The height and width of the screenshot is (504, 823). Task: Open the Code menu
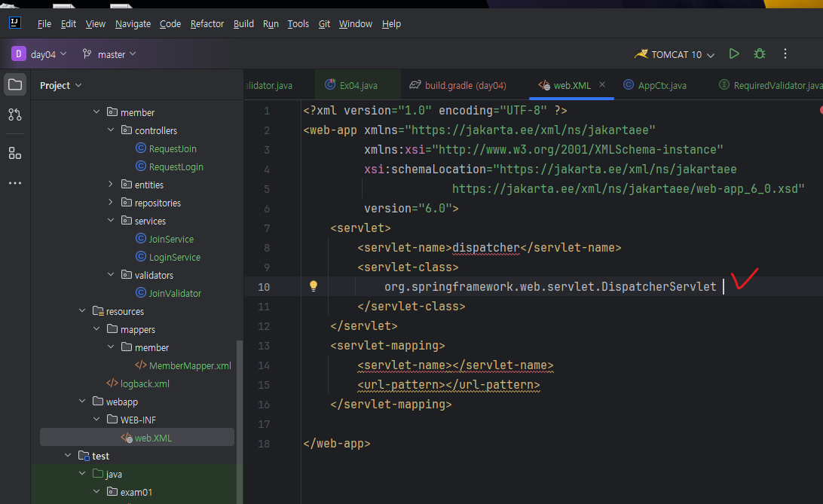170,23
